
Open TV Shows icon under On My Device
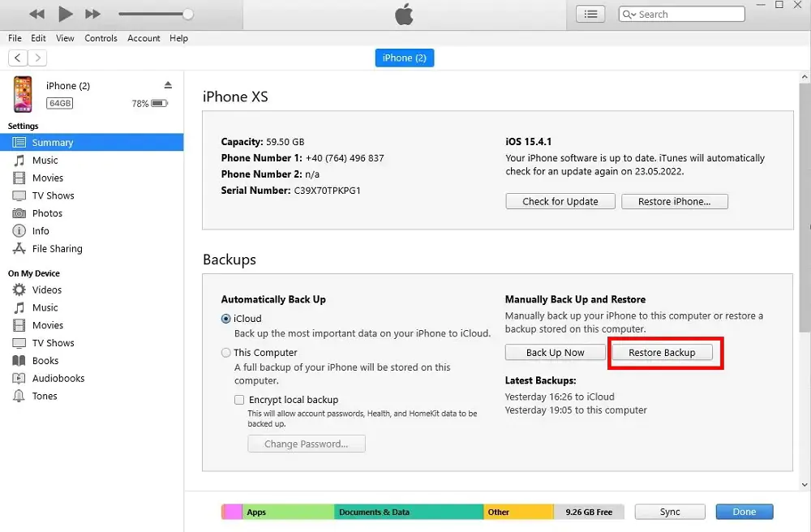point(19,343)
